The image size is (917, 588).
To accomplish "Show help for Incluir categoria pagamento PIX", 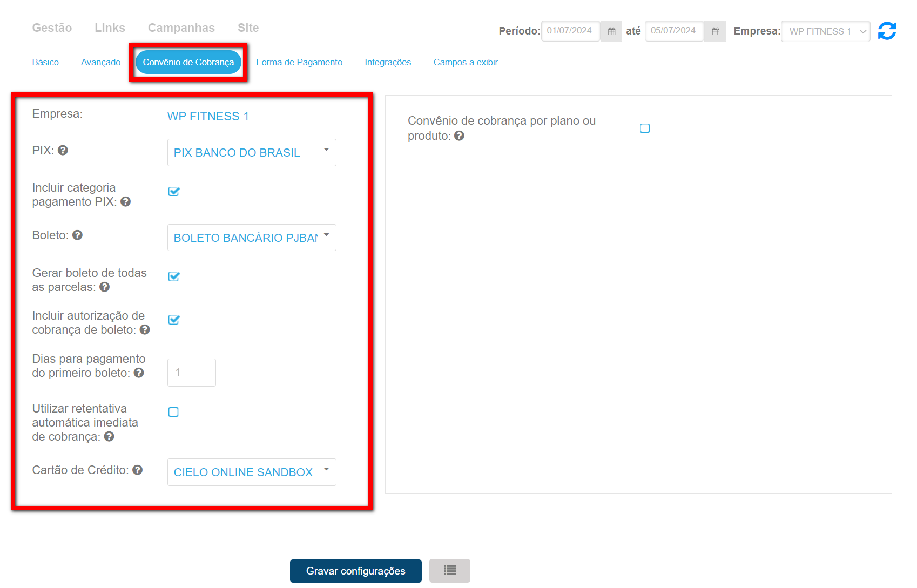I will pos(125,201).
